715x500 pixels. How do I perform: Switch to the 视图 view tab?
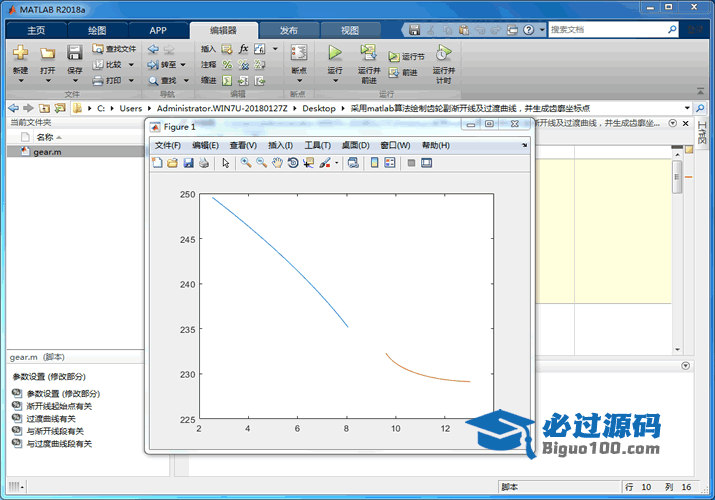point(350,30)
